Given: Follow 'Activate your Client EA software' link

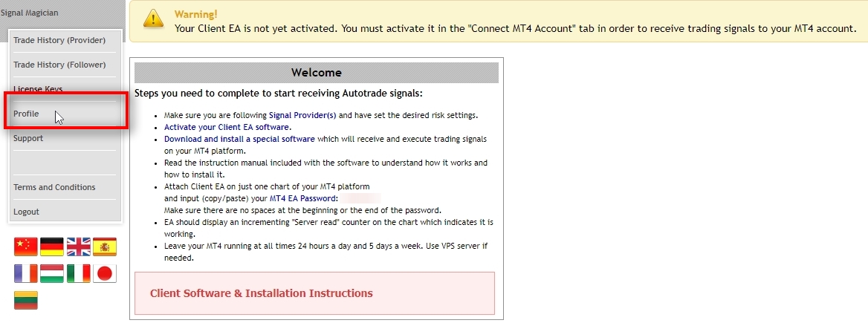Looking at the screenshot, I should pyautogui.click(x=227, y=127).
